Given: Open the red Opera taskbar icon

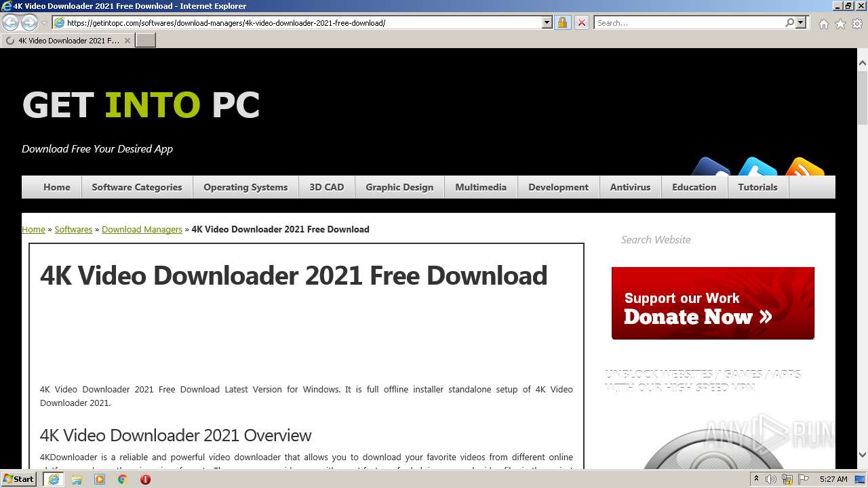Looking at the screenshot, I should point(145,479).
